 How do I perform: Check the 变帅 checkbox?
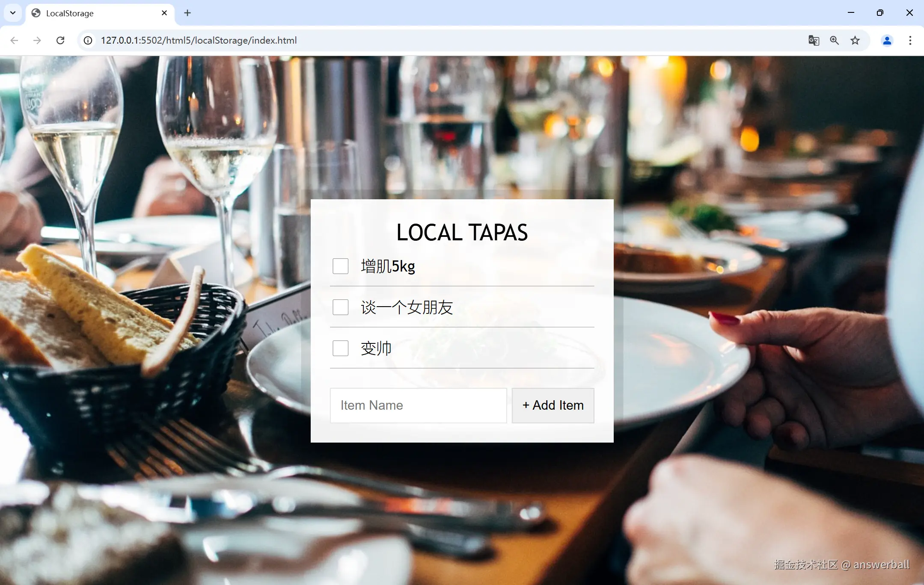point(340,348)
